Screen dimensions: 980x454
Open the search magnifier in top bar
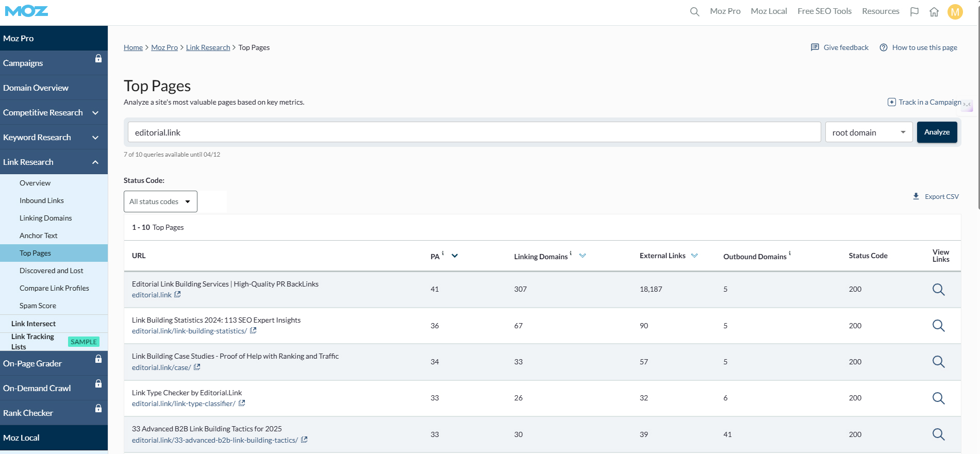[694, 11]
